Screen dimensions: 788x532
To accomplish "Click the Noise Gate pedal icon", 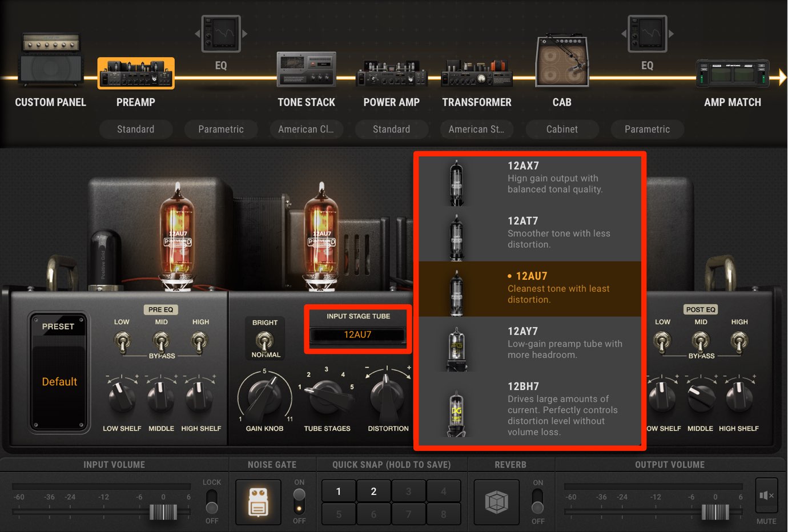I will 258,502.
